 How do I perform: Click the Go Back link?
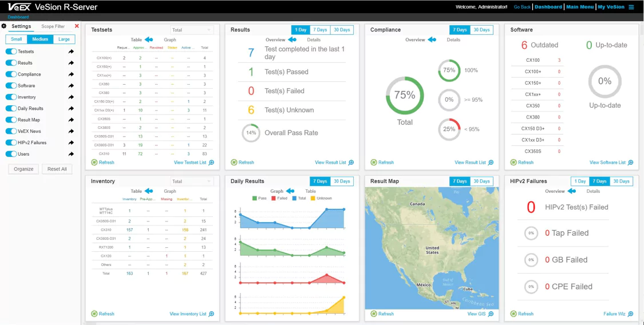pos(522,7)
